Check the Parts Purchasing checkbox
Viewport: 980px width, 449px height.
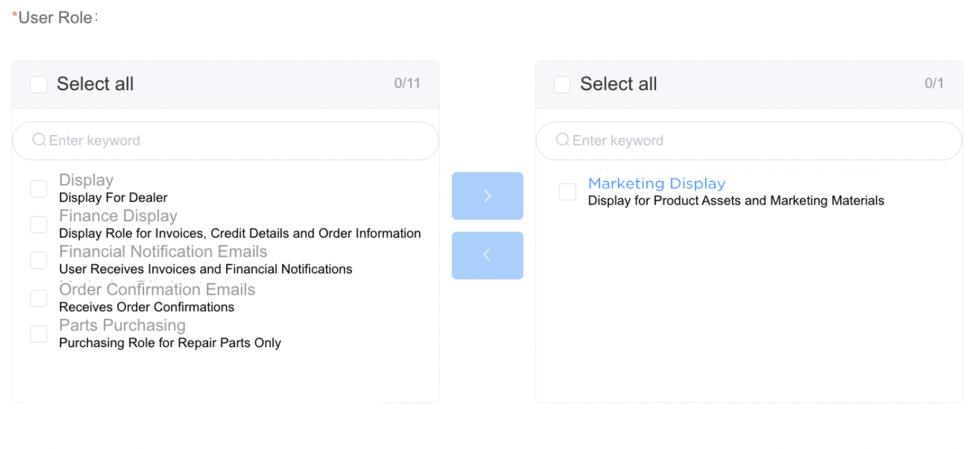pyautogui.click(x=39, y=334)
